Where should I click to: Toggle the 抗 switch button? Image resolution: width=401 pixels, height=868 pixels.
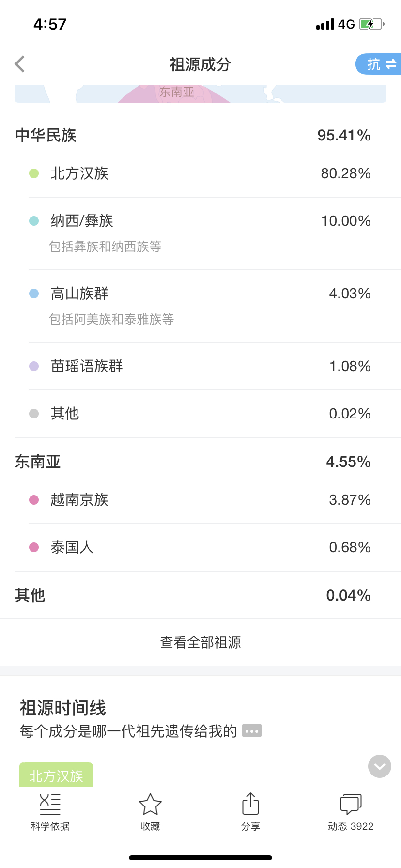pyautogui.click(x=378, y=64)
